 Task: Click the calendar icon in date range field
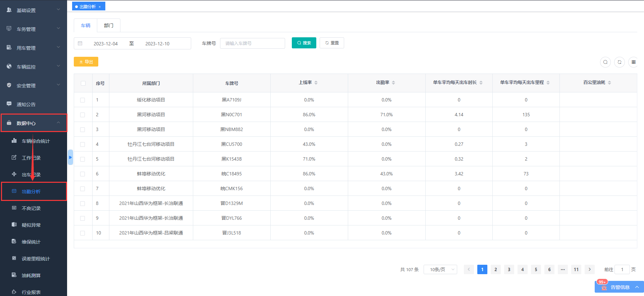tap(80, 43)
